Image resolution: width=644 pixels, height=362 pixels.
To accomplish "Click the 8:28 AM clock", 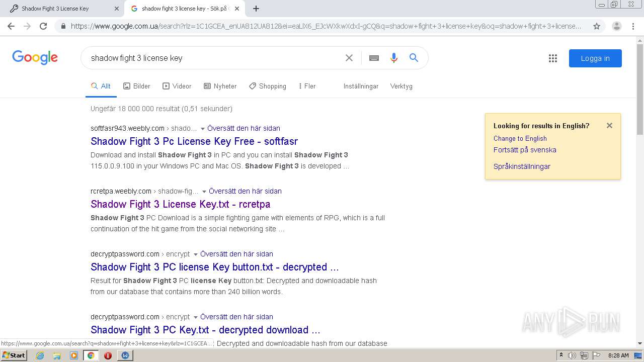I will click(618, 355).
